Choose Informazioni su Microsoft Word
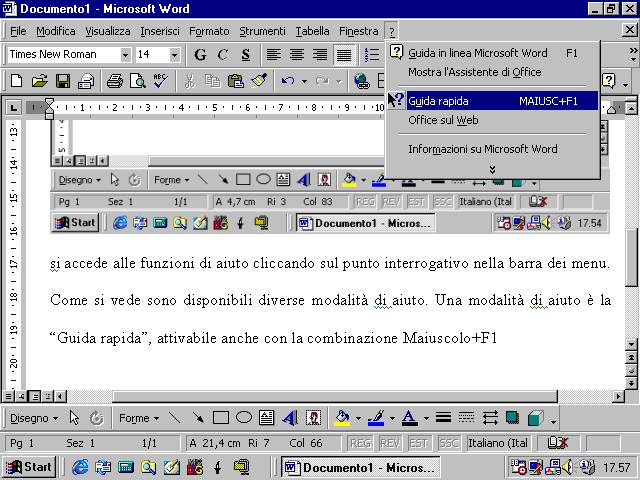640x480 pixels. pos(492,149)
